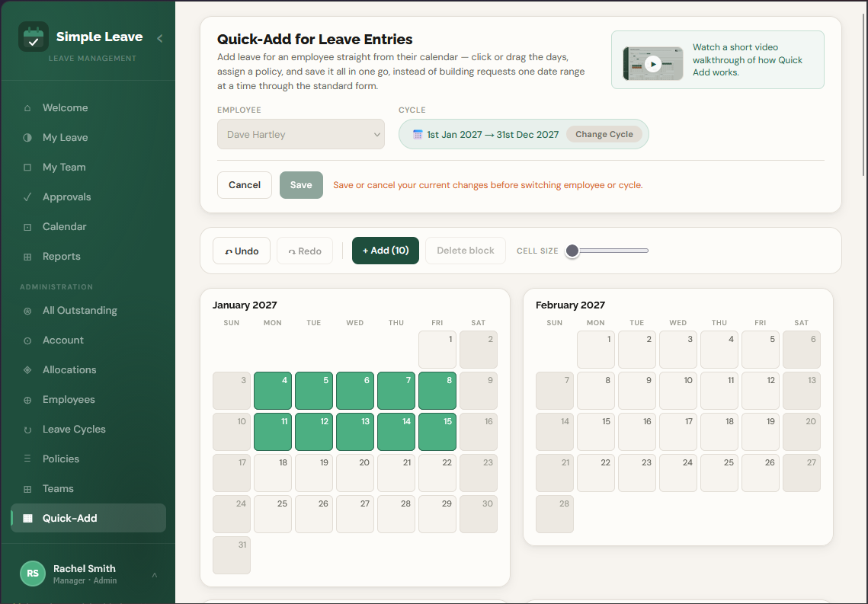Select January 21 day cell

point(396,473)
